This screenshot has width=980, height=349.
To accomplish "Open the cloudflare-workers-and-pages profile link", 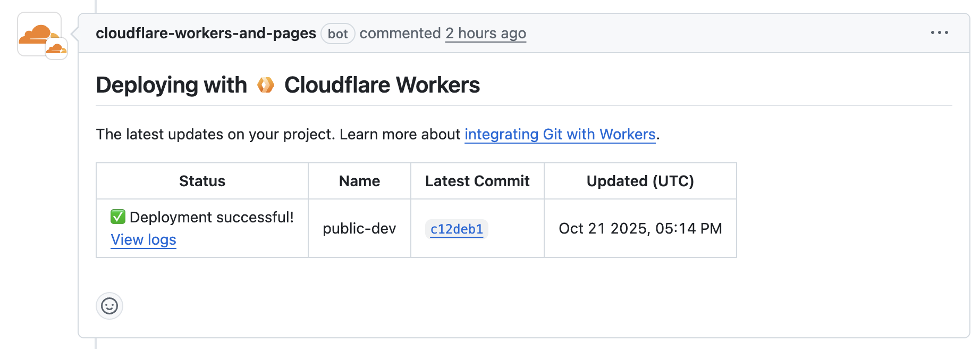I will click(x=206, y=33).
